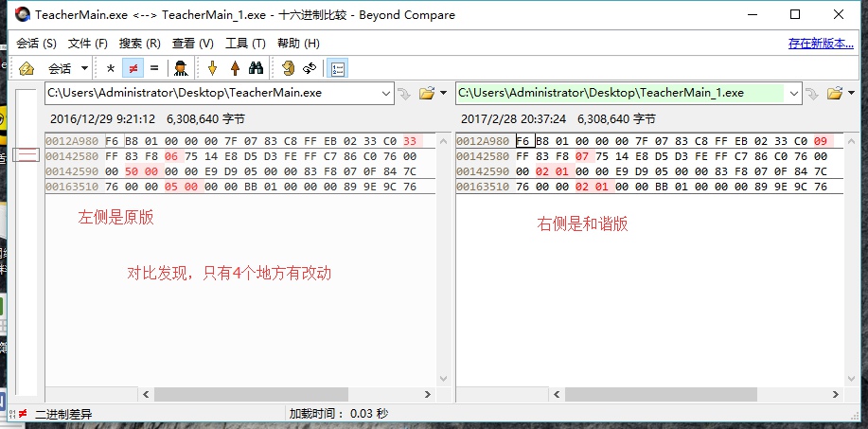The height and width of the screenshot is (429, 868).
Task: Open Find using the binoculars icon
Action: tap(256, 68)
